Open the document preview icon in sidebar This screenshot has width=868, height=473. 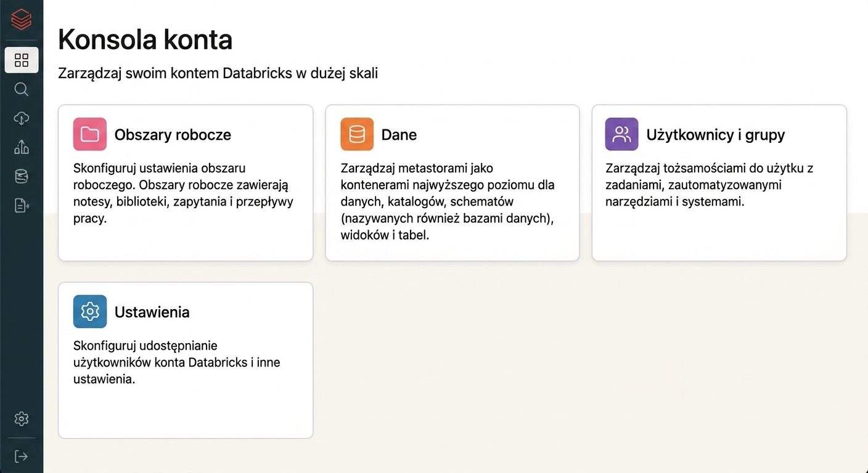pos(22,206)
